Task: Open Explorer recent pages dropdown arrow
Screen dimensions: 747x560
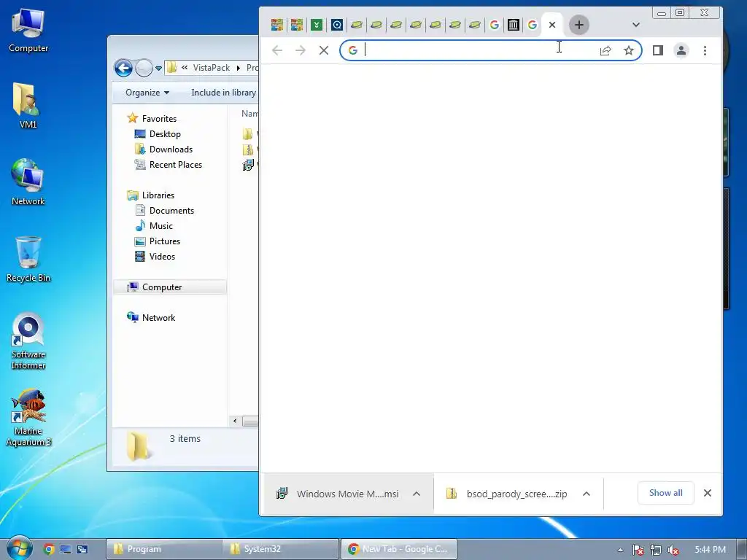Action: click(x=158, y=68)
